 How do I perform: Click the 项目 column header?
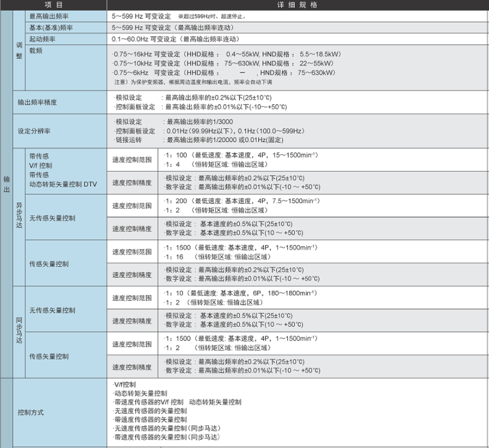tap(53, 4)
